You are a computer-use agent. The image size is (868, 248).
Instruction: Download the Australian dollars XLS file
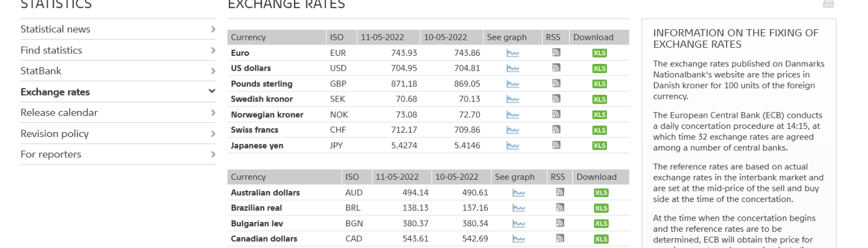pyautogui.click(x=601, y=193)
